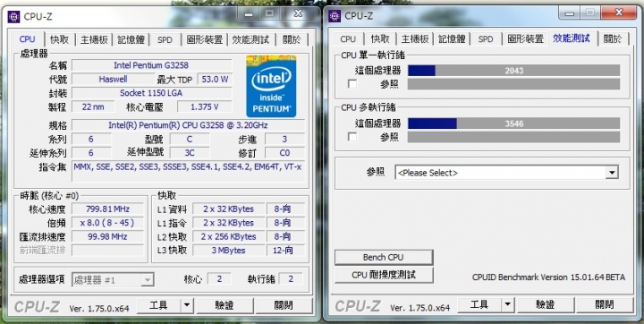Open the Please Select reference dropdown
The width and height of the screenshot is (644, 324).
point(506,173)
